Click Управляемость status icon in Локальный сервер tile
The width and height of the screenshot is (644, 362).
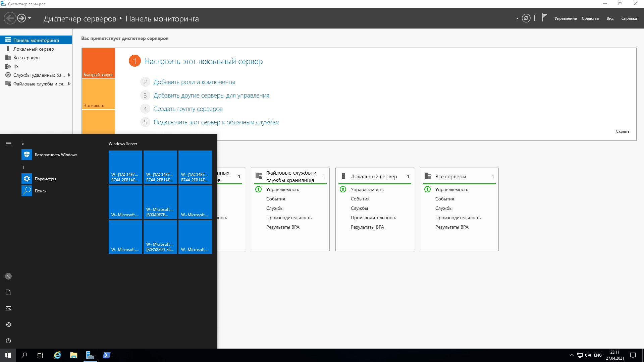coord(343,189)
